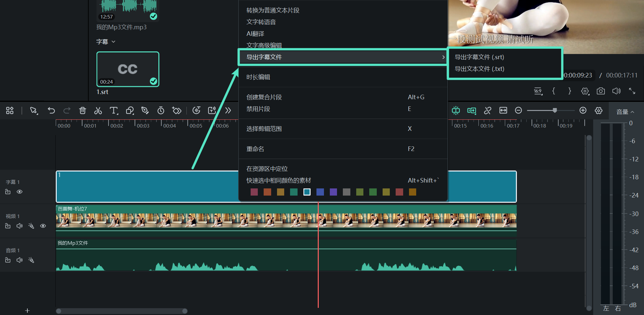
Task: Open preview volume speaker icon
Action: (x=616, y=91)
